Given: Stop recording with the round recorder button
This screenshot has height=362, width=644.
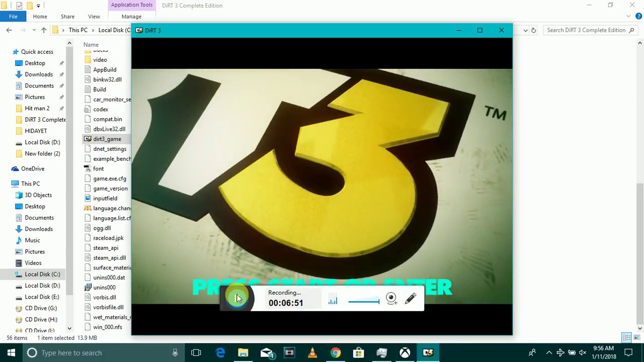Looking at the screenshot, I should [236, 298].
